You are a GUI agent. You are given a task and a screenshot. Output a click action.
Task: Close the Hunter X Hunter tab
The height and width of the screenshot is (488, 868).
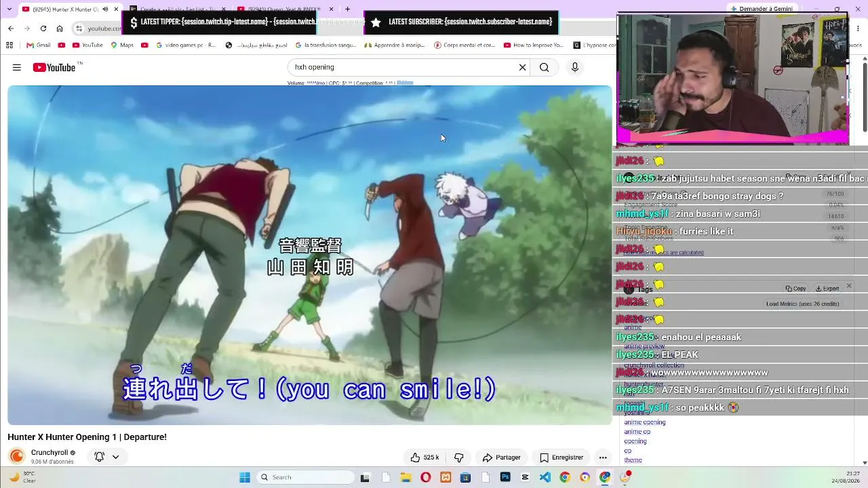tap(116, 9)
